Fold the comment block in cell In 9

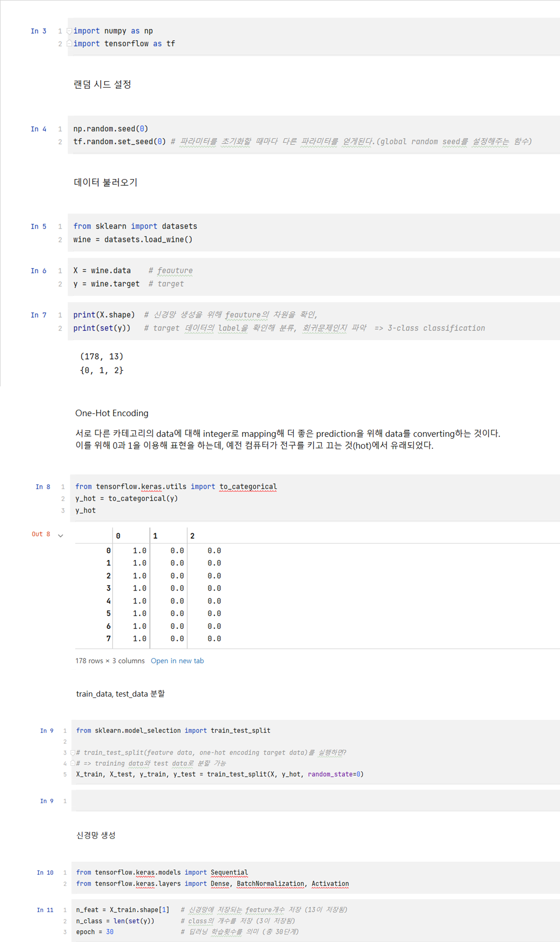point(73,753)
